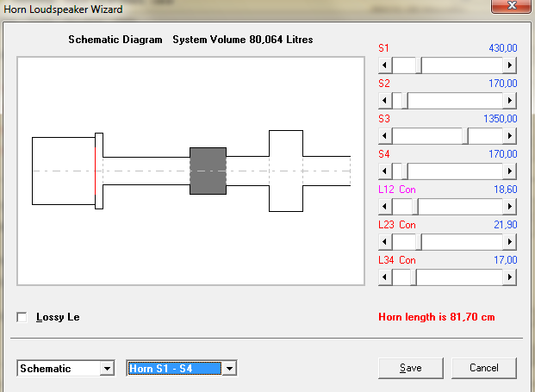This screenshot has width=535, height=392.
Task: Click the Cancel button
Action: [484, 368]
